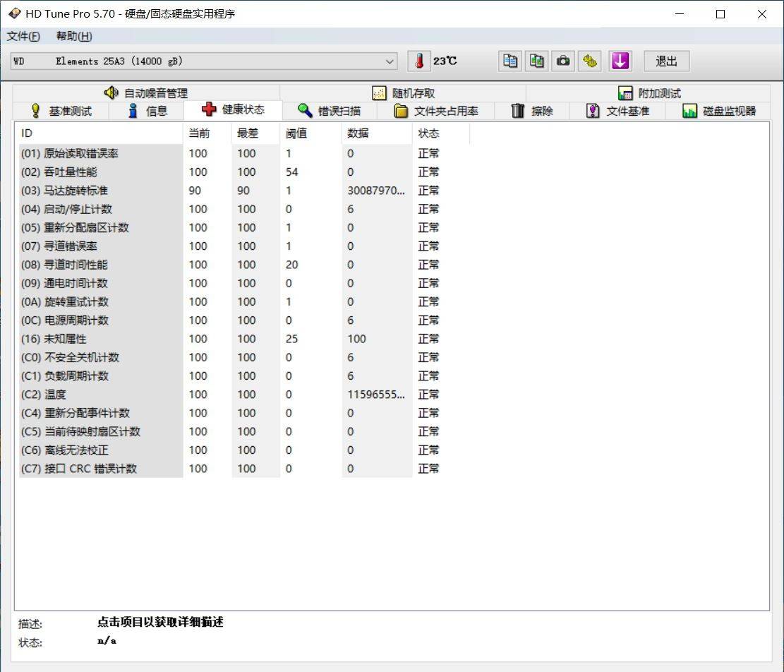Image resolution: width=784 pixels, height=672 pixels.
Task: Open the 帮助(H) menu
Action: 73,36
